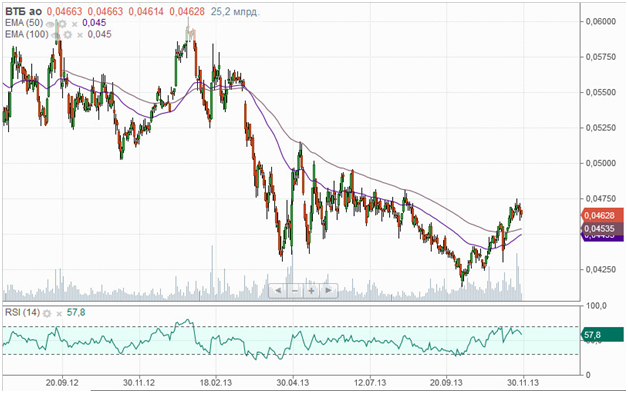Click the 100,0 RSI axis label
The width and height of the screenshot is (628, 393).
(x=596, y=306)
